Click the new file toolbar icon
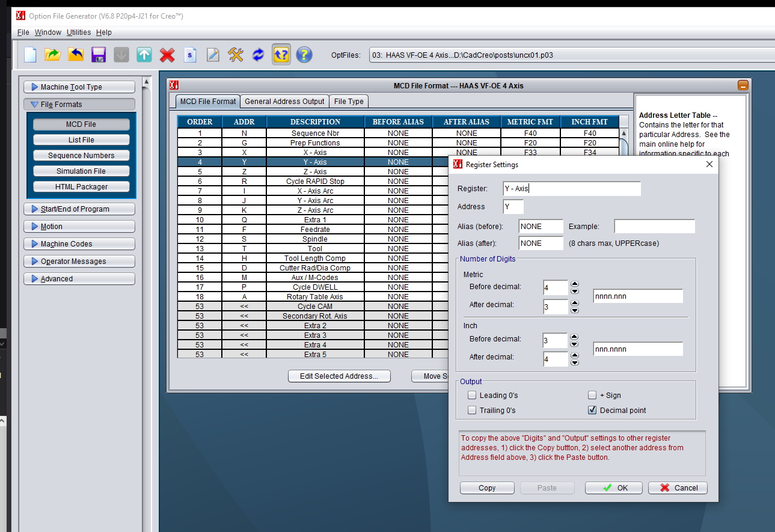775x532 pixels. (30, 55)
